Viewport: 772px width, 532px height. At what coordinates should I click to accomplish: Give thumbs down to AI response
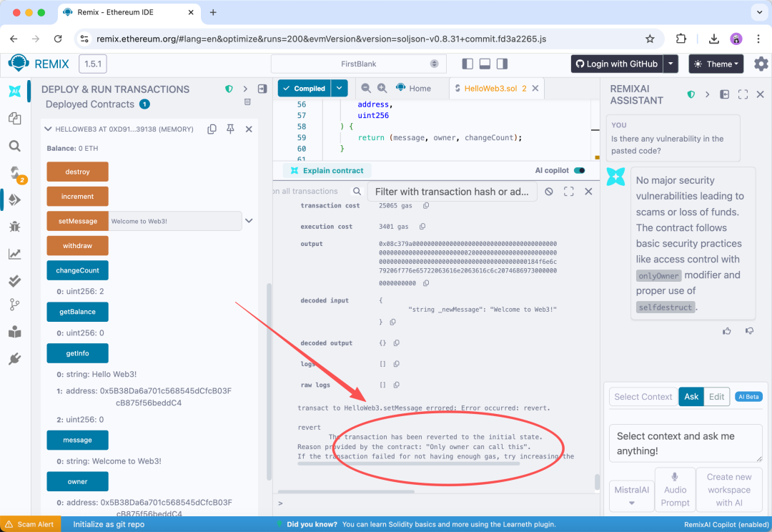click(749, 331)
